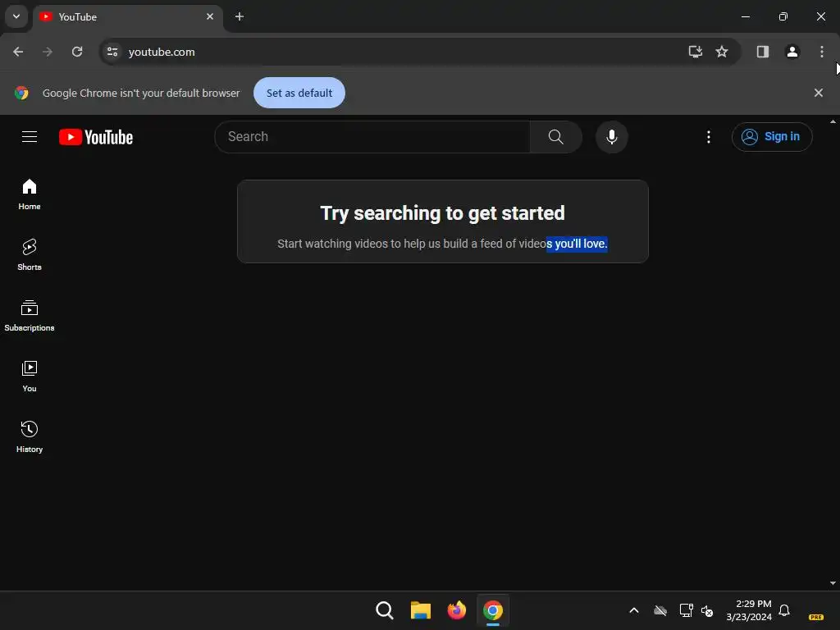
Task: Focus the YouTube Search field
Action: [372, 137]
